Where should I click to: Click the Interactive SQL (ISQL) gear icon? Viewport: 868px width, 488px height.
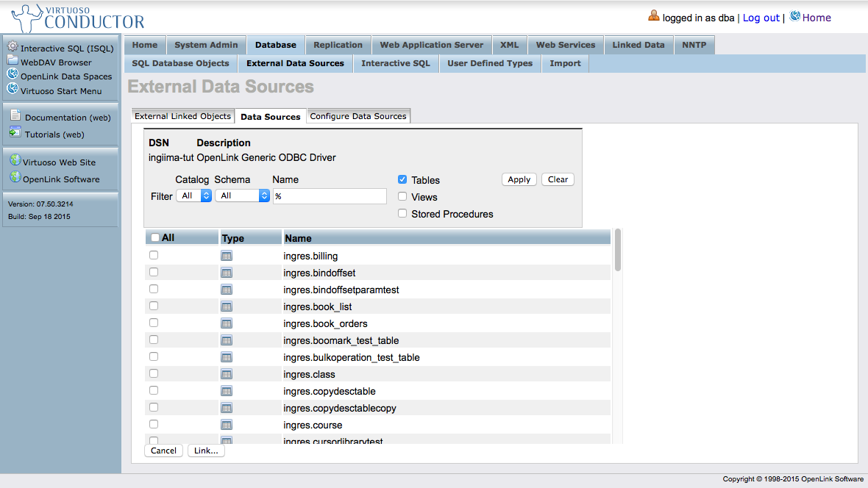point(13,46)
